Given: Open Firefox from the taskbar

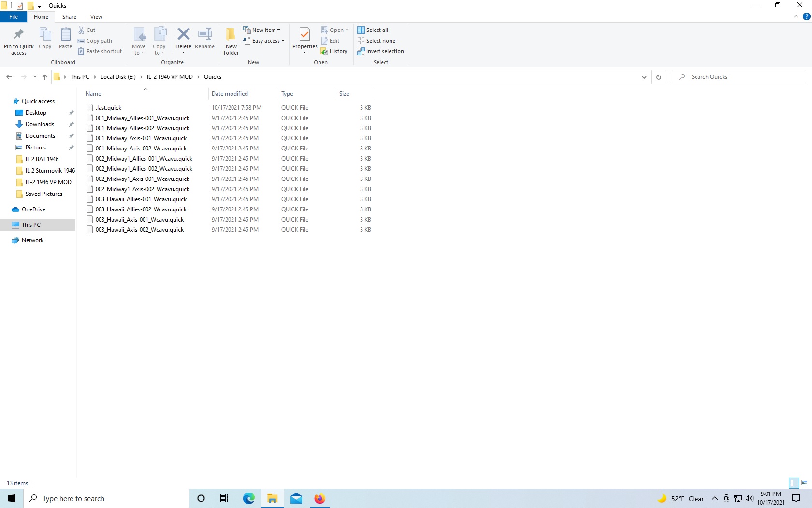Looking at the screenshot, I should (x=320, y=498).
